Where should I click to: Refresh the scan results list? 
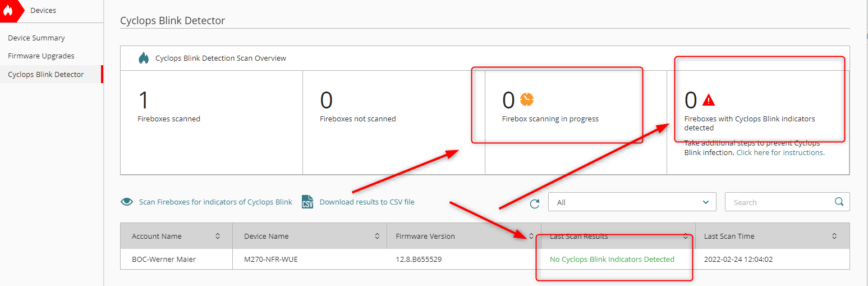click(535, 203)
